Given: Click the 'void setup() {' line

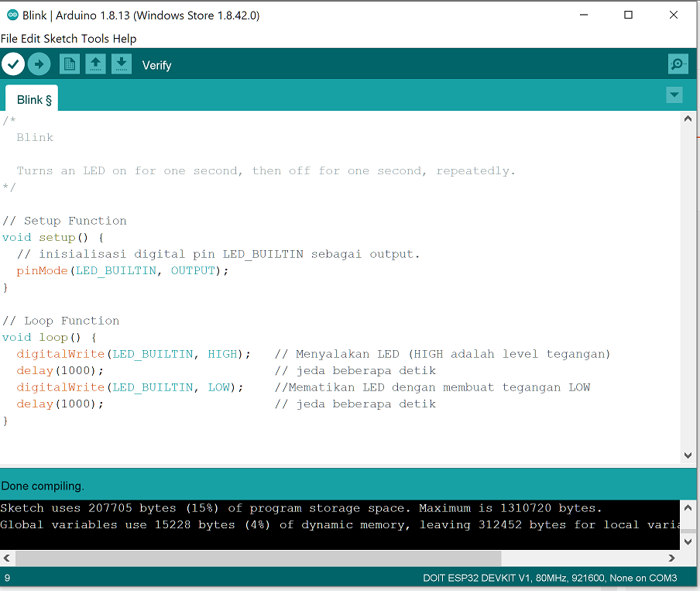Looking at the screenshot, I should click(x=53, y=237).
